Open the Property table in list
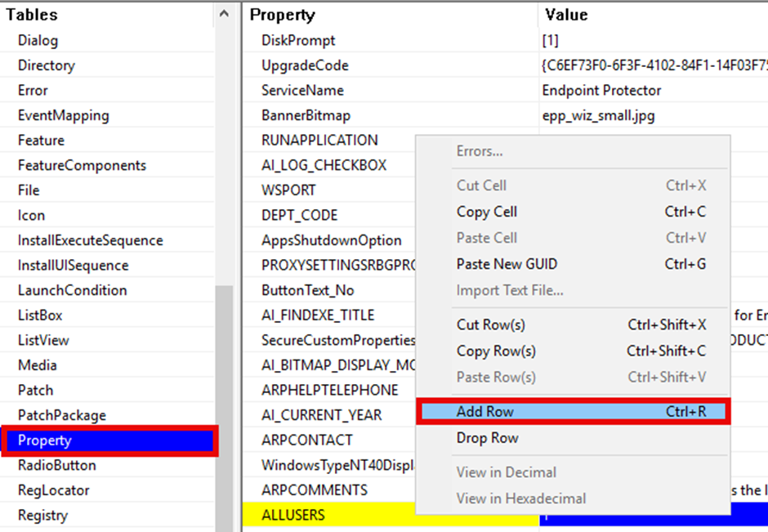This screenshot has width=768, height=532. click(x=45, y=440)
